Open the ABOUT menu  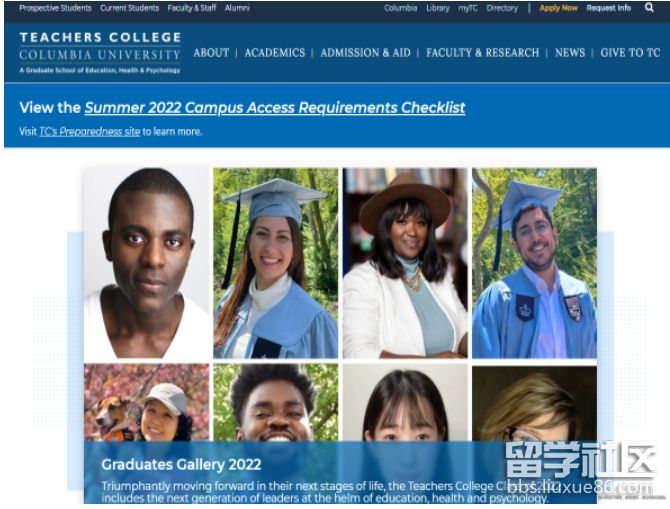click(x=211, y=53)
